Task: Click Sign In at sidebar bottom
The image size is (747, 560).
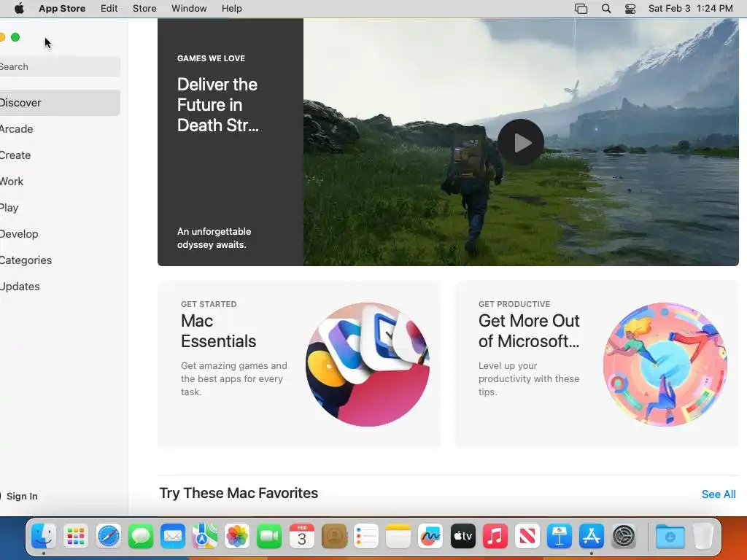Action: (x=21, y=496)
